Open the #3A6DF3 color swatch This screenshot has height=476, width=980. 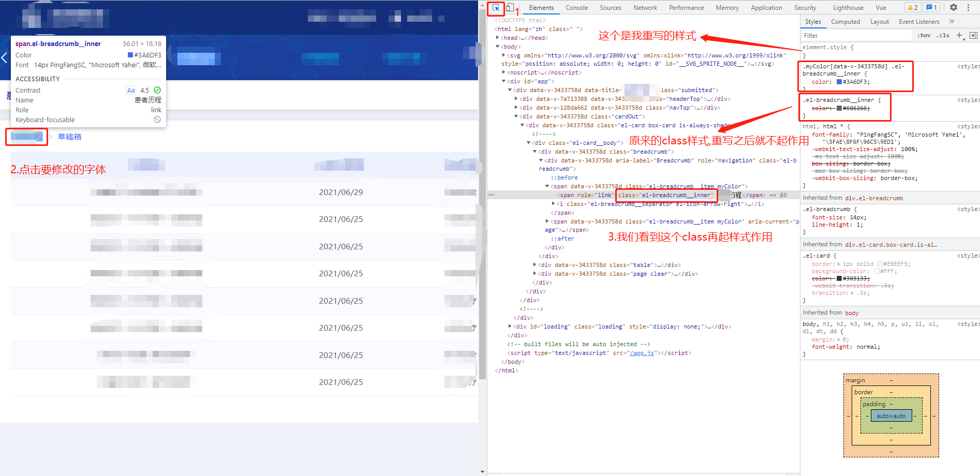pyautogui.click(x=839, y=82)
